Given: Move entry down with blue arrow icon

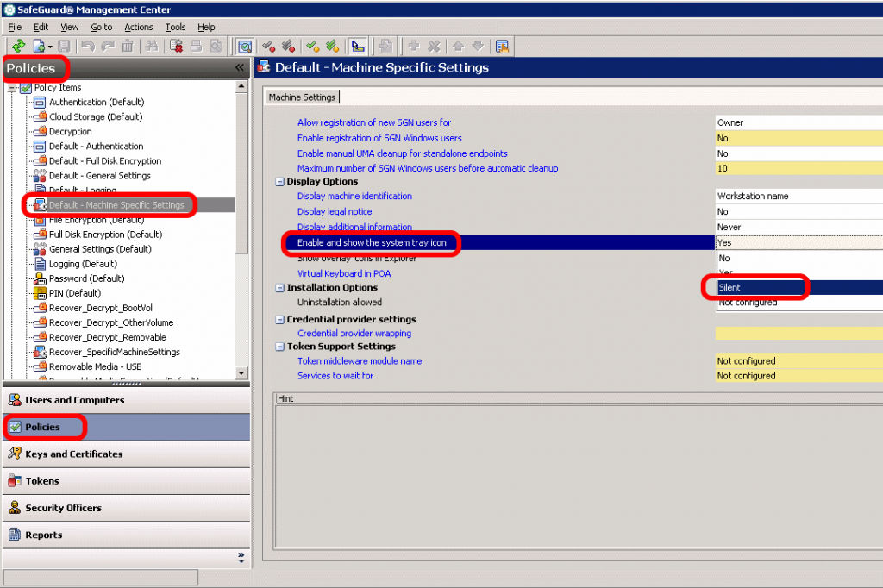Looking at the screenshot, I should point(478,46).
